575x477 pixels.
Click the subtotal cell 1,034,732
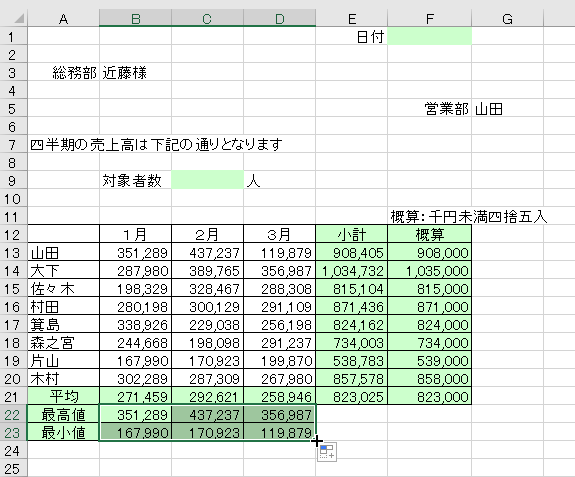(x=351, y=270)
